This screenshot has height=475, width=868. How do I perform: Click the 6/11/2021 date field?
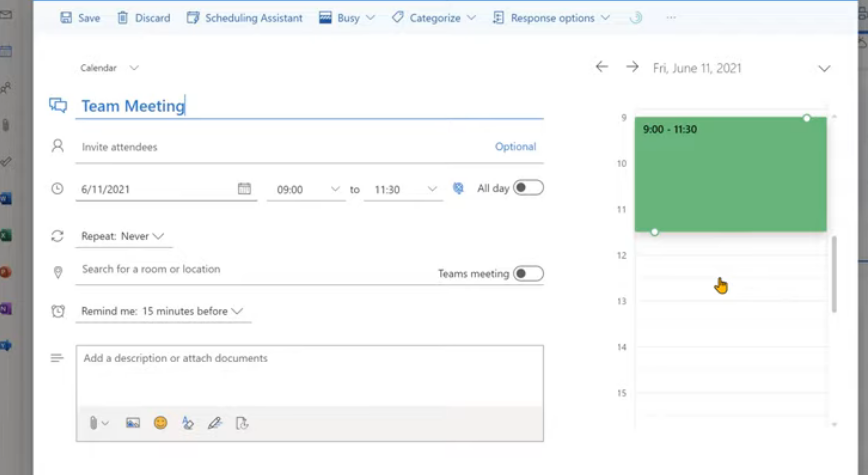155,189
